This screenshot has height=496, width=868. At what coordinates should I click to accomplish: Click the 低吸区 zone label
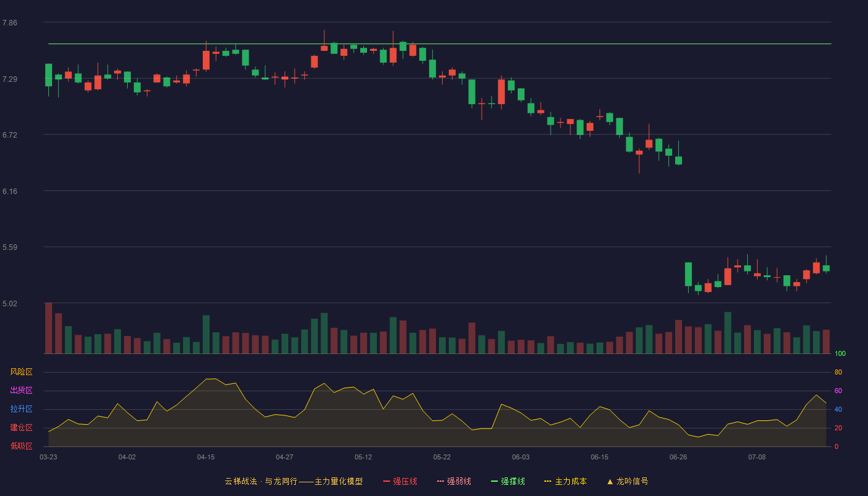point(21,446)
